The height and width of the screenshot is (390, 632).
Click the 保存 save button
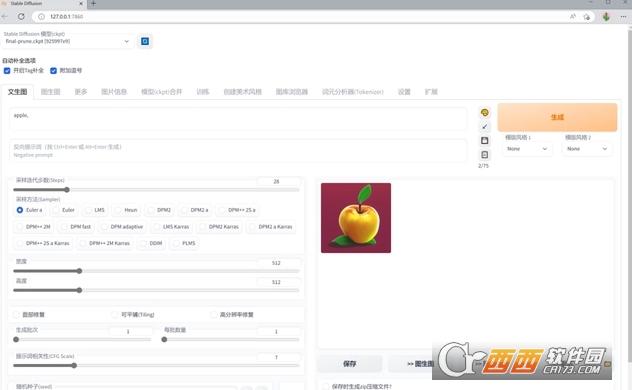[x=349, y=364]
